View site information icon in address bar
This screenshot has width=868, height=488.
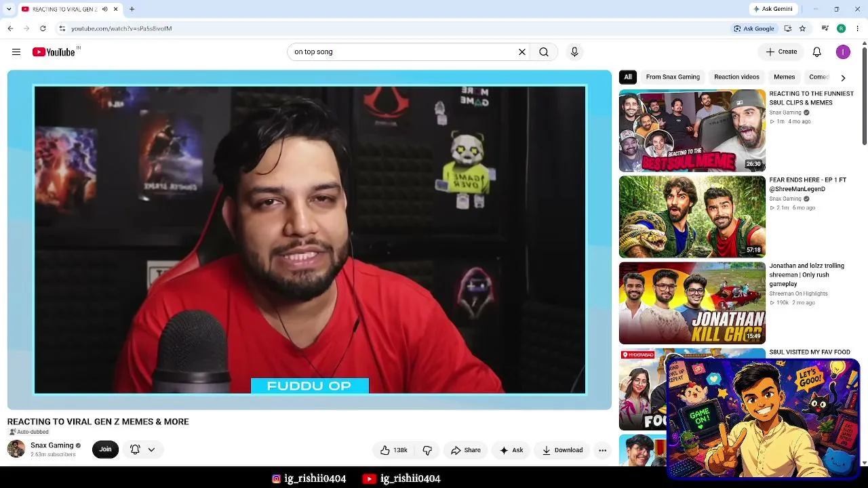pos(62,28)
